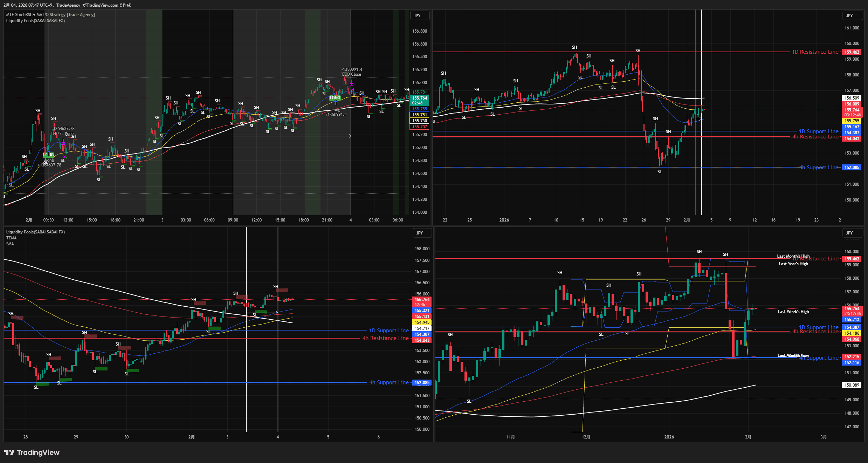Click the white 156.509 MA price tag
The width and height of the screenshot is (868, 463).
(x=851, y=98)
